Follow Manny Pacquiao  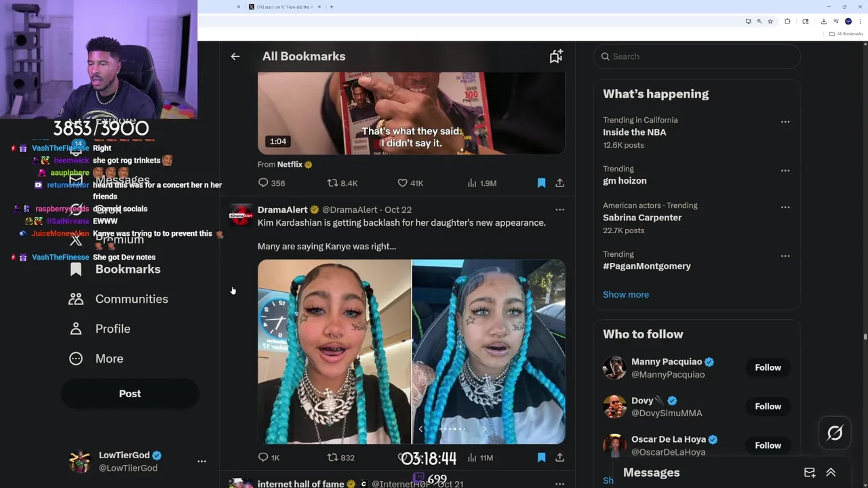pos(768,367)
